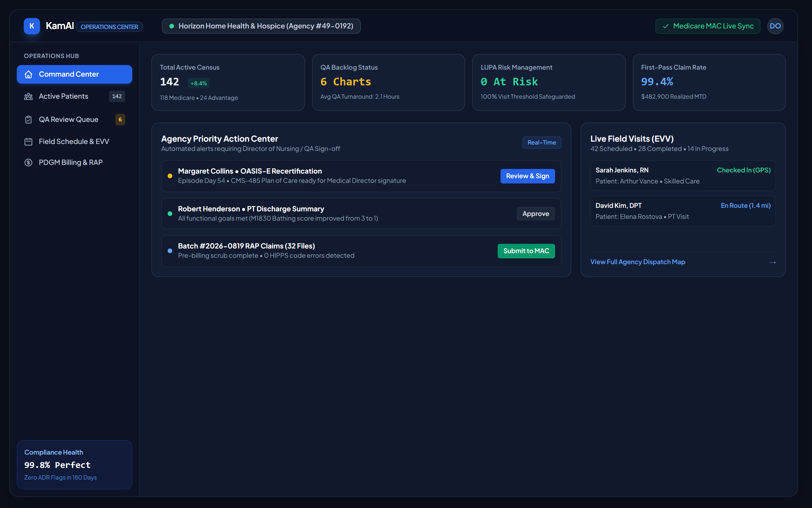
Task: Select the David Kim, DPT visit card
Action: coord(683,211)
